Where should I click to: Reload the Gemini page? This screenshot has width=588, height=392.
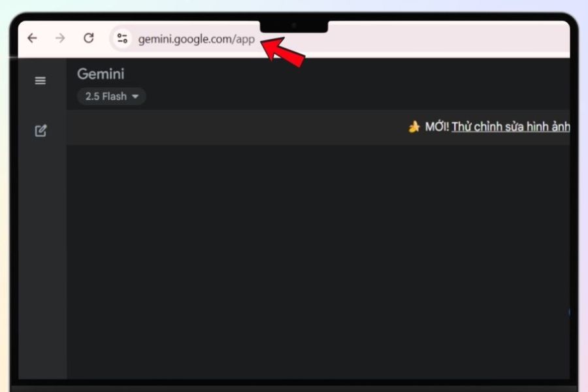click(88, 38)
